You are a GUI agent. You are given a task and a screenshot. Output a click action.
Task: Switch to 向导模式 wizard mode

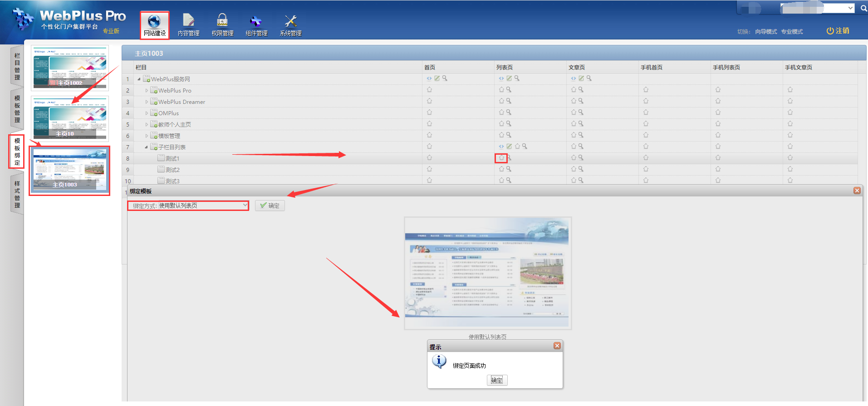coord(766,32)
